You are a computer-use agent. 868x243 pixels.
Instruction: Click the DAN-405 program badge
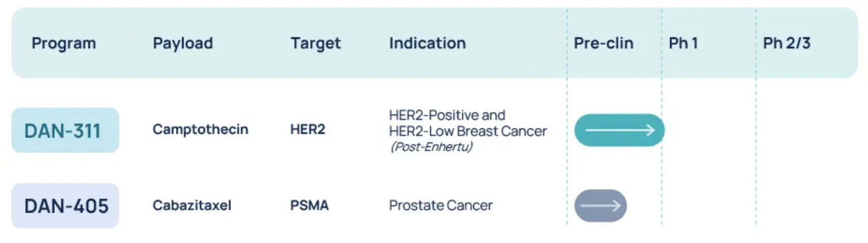click(x=65, y=206)
